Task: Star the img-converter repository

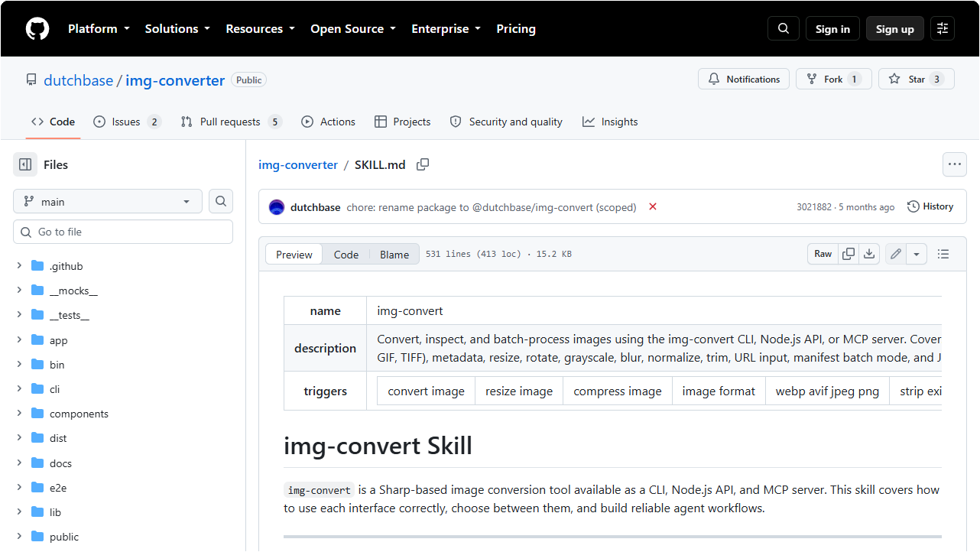Action: point(917,80)
